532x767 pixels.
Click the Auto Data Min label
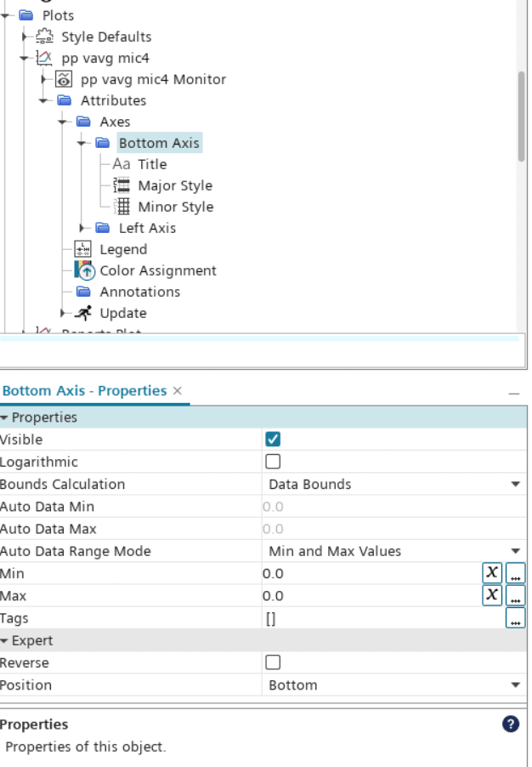[x=47, y=506]
